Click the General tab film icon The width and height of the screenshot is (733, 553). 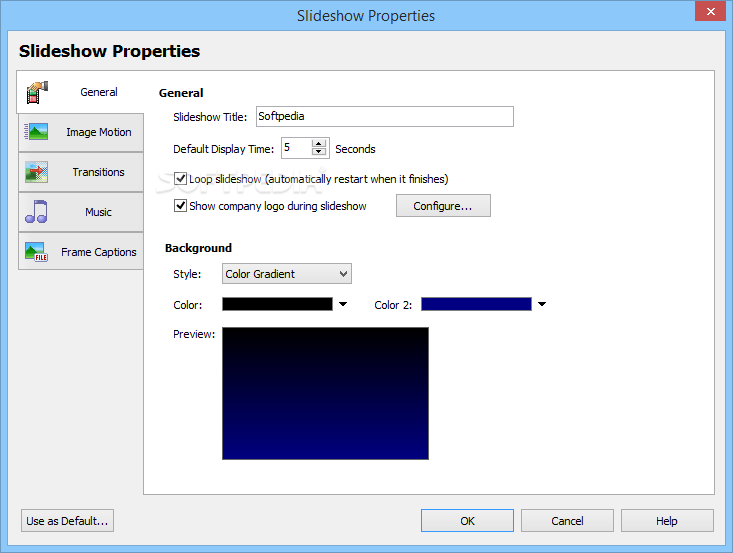(x=37, y=92)
